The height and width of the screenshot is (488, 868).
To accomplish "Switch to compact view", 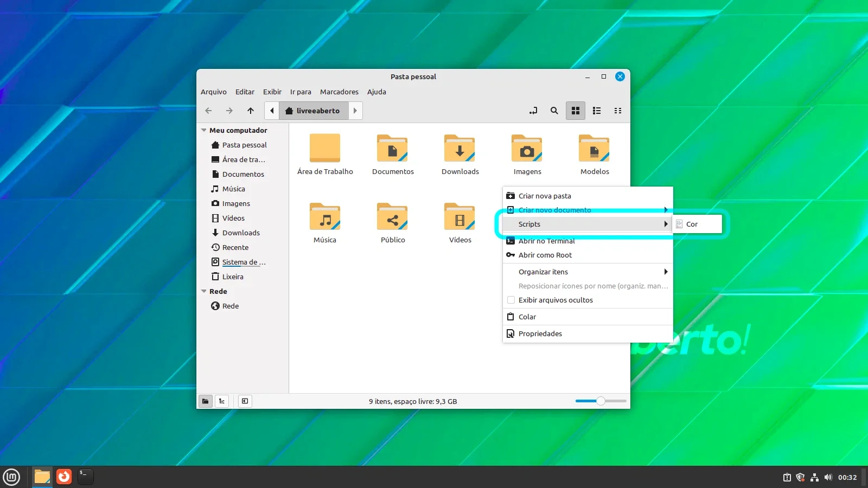I will point(618,111).
